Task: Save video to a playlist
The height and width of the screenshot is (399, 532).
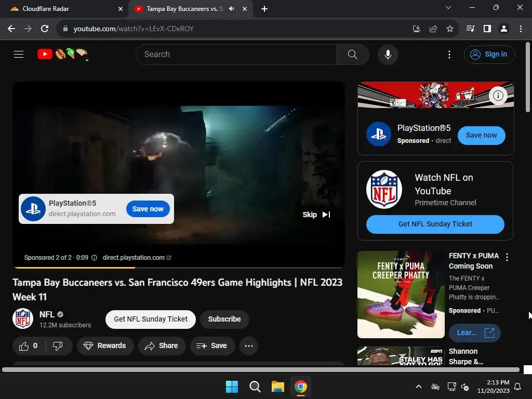Action: coord(212,346)
